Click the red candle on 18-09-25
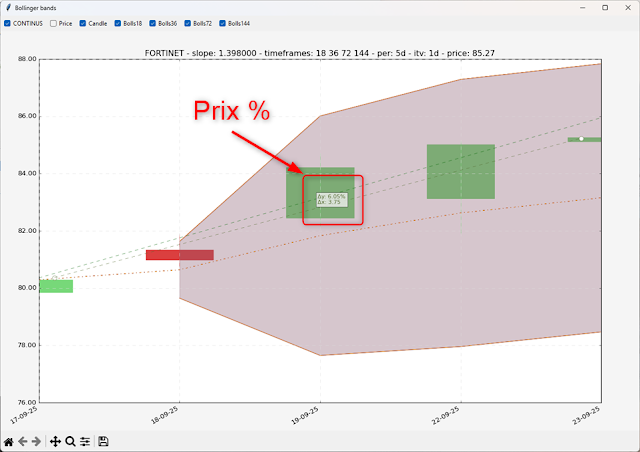Image resolution: width=640 pixels, height=452 pixels. point(179,255)
